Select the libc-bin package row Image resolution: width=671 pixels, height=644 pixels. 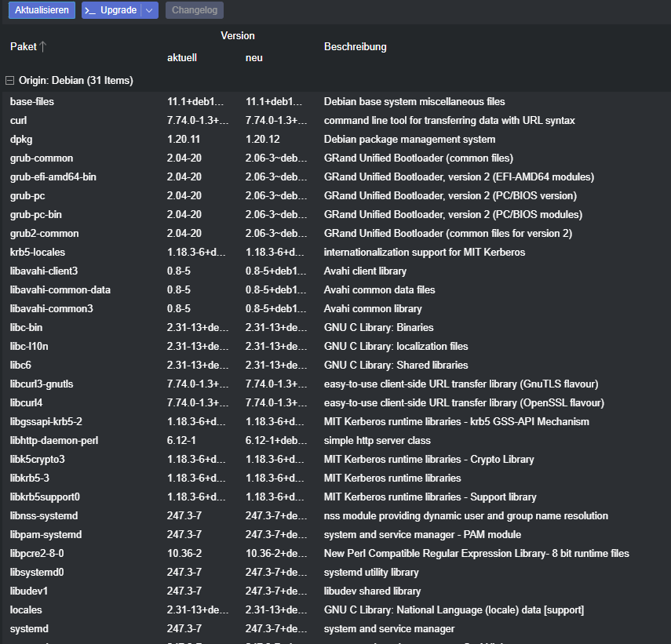[x=337, y=327]
